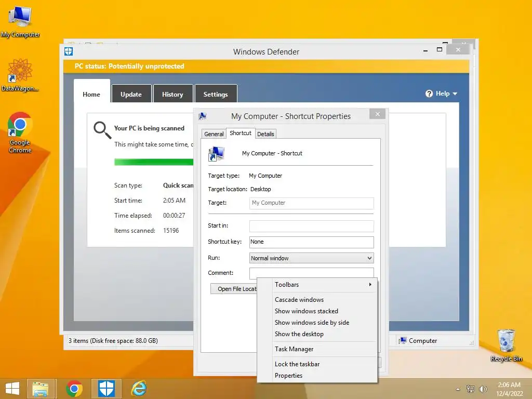
Task: Open File Explorer from taskbar
Action: pos(41,389)
